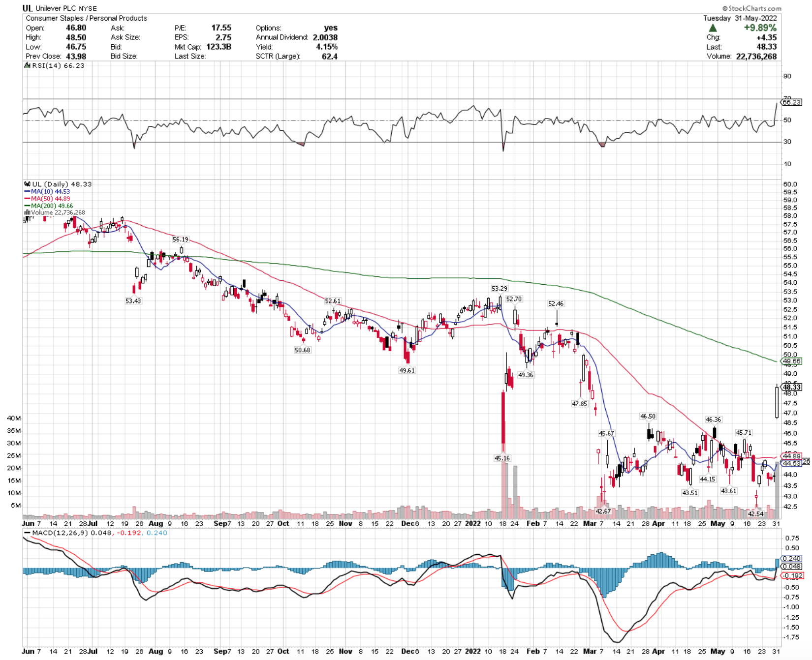The height and width of the screenshot is (660, 812).
Task: Click the -0.192 MACD signal axis tag
Action: point(793,575)
